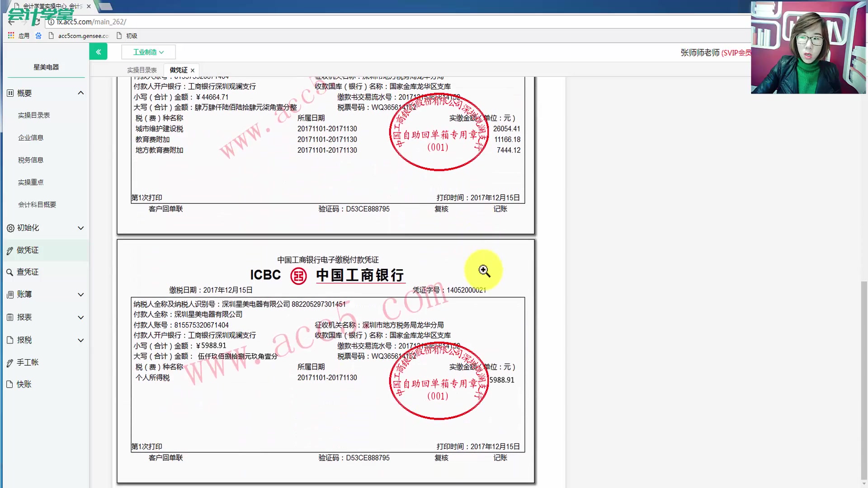Expand the 账簿 section chevron
The height and width of the screenshot is (488, 868).
click(81, 294)
